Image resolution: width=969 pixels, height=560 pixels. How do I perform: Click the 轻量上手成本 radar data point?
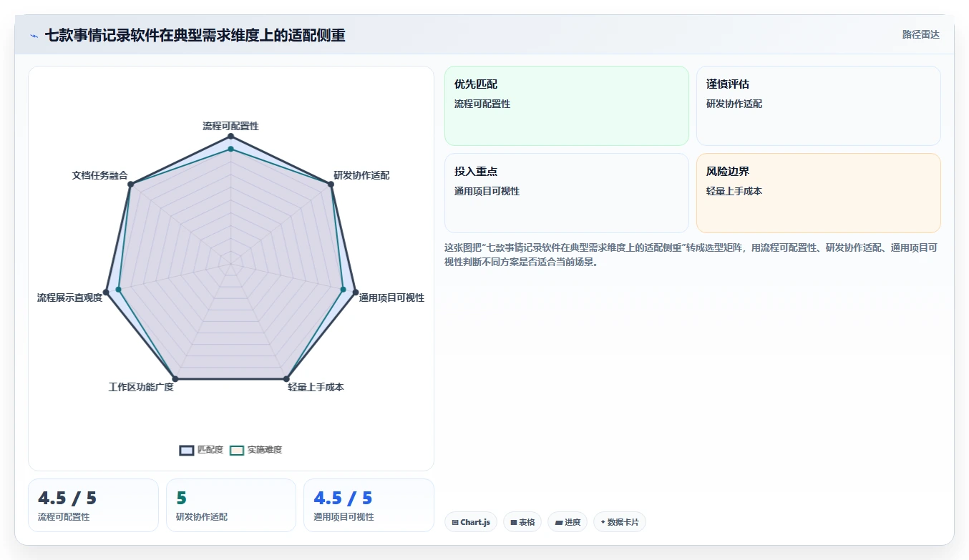point(286,379)
